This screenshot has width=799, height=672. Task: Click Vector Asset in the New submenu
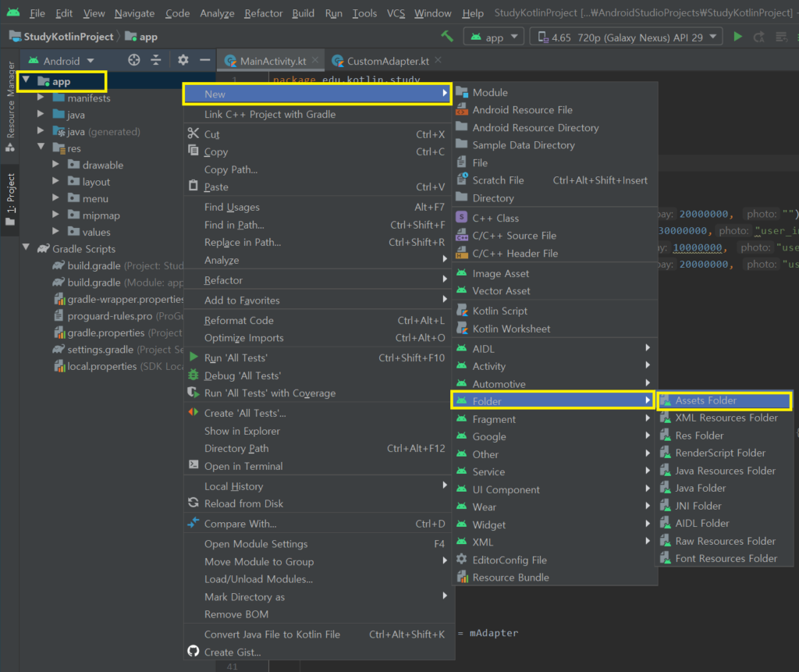[501, 291]
